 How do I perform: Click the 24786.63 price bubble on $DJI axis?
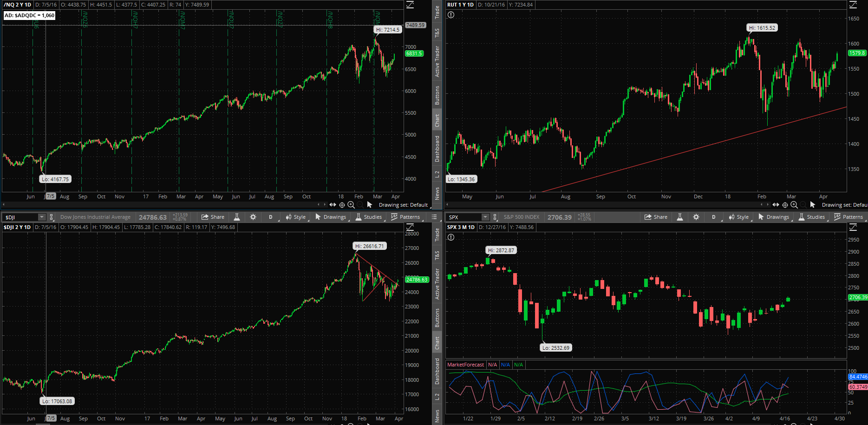(417, 280)
